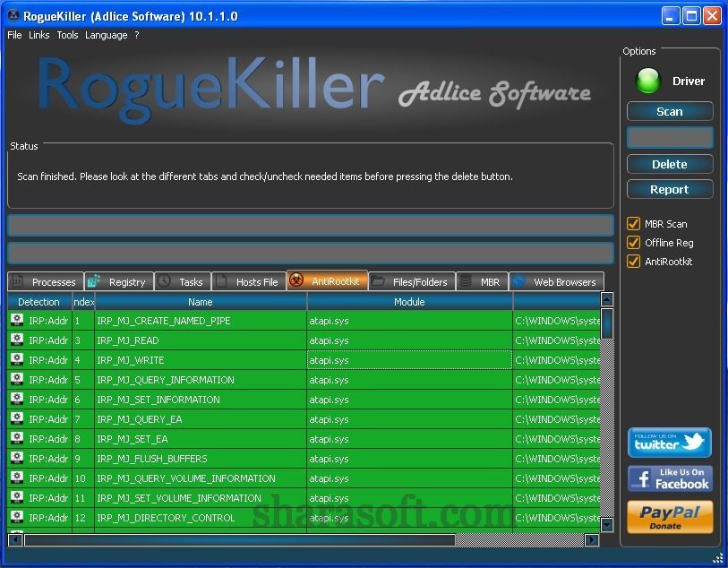
Task: Show the Hosts File tab
Action: [x=249, y=282]
